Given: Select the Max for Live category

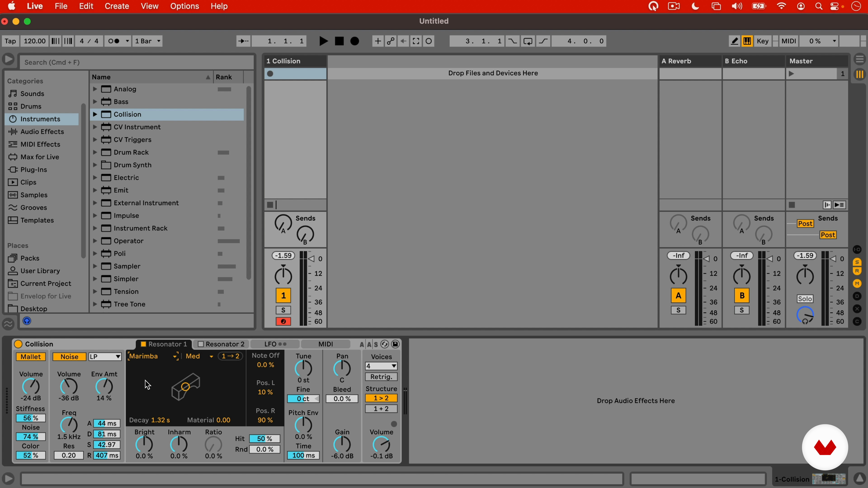Looking at the screenshot, I should click(x=39, y=157).
